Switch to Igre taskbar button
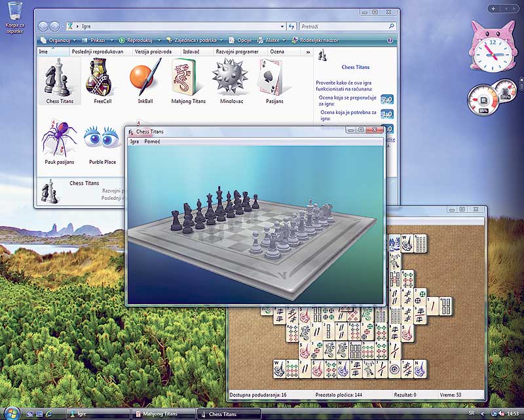The width and height of the screenshot is (524, 420). [x=98, y=414]
